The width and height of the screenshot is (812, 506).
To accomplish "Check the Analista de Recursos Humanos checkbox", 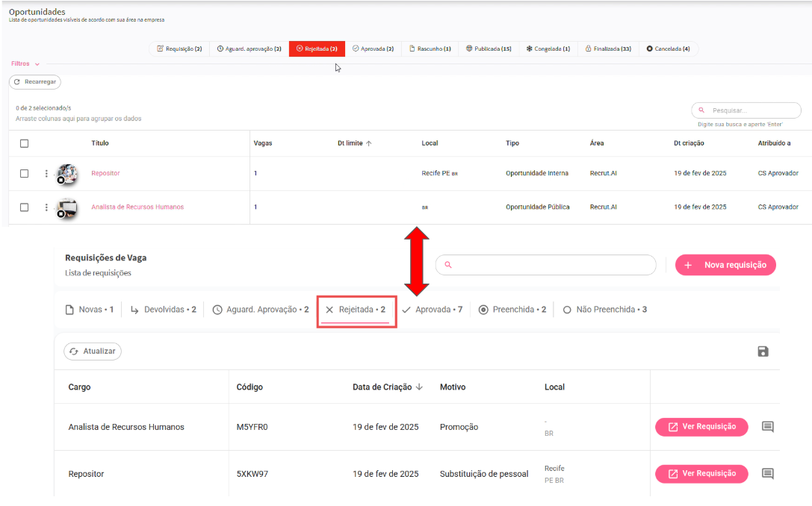I will [x=24, y=207].
